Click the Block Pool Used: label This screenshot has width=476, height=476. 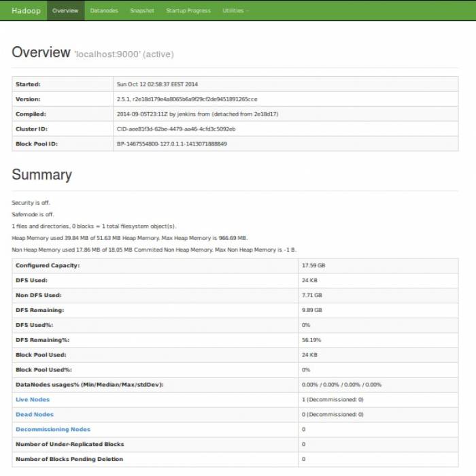point(41,354)
